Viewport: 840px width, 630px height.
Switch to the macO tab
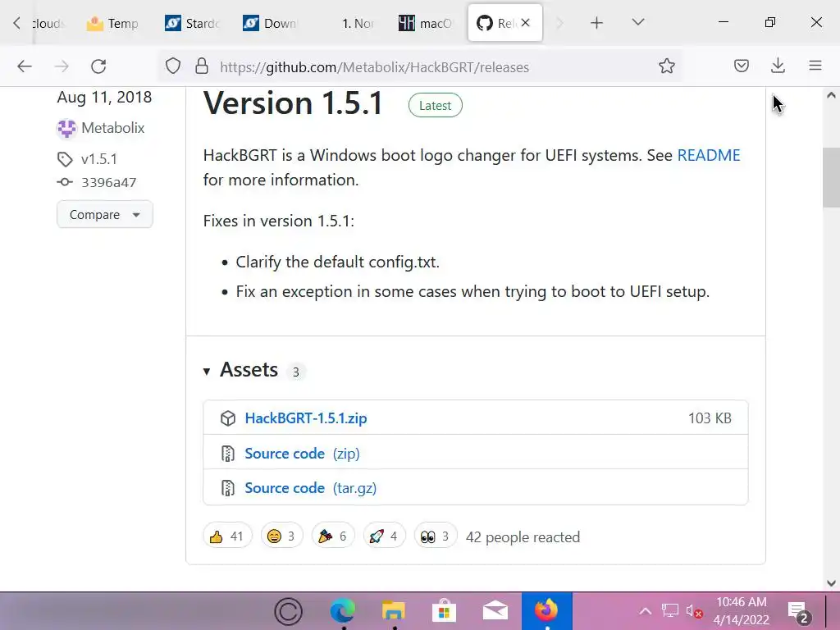coord(426,23)
